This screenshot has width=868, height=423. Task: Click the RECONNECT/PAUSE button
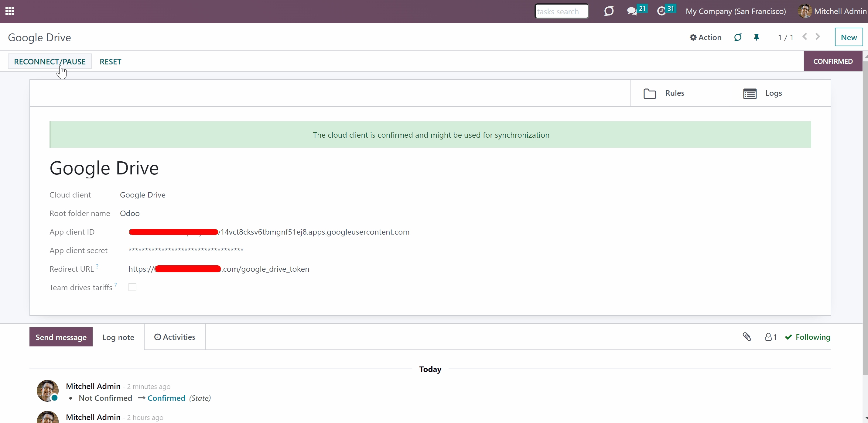pos(50,61)
